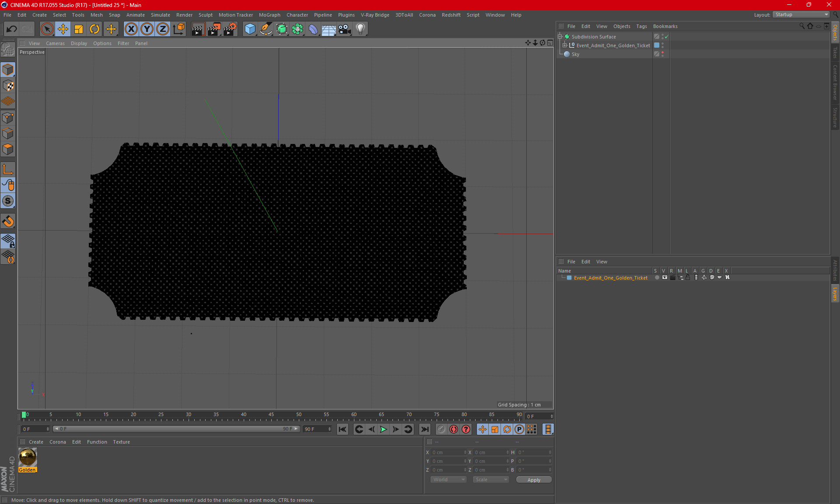Toggle X axis lock

click(131, 29)
